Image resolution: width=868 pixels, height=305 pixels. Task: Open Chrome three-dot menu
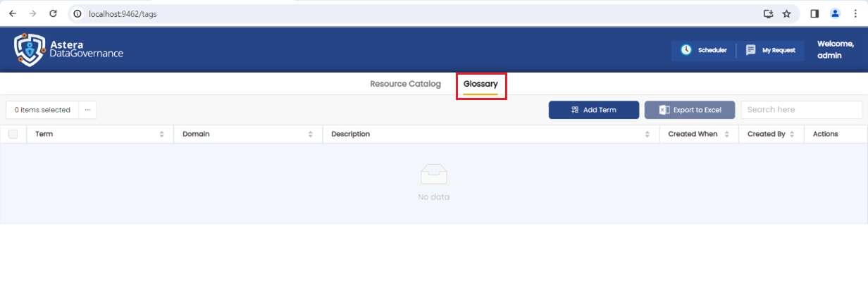855,13
